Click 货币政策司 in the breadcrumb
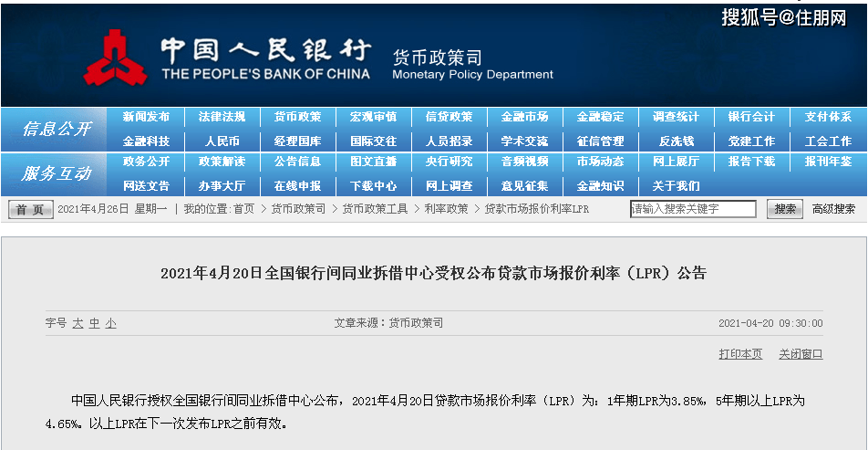868x450 pixels. coord(298,209)
